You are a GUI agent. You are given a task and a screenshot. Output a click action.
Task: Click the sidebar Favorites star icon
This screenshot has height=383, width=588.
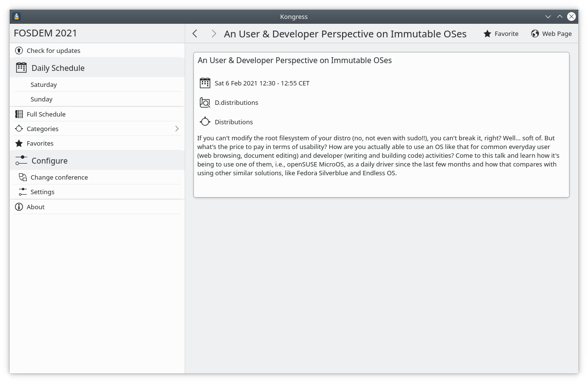coord(19,143)
